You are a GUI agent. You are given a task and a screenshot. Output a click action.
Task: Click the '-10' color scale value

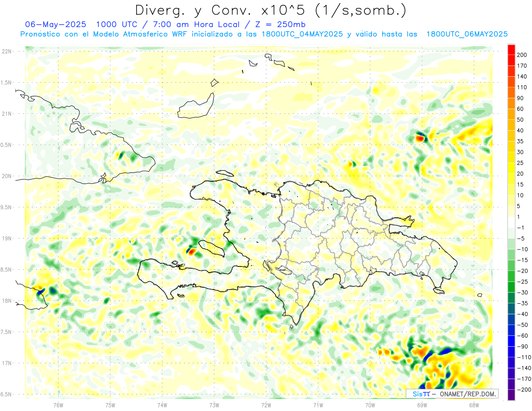point(523,249)
